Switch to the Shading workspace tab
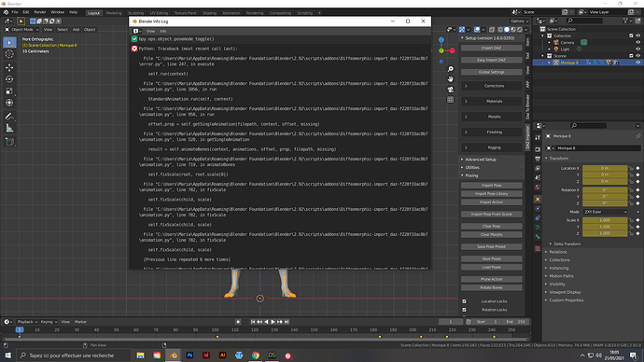 click(209, 13)
